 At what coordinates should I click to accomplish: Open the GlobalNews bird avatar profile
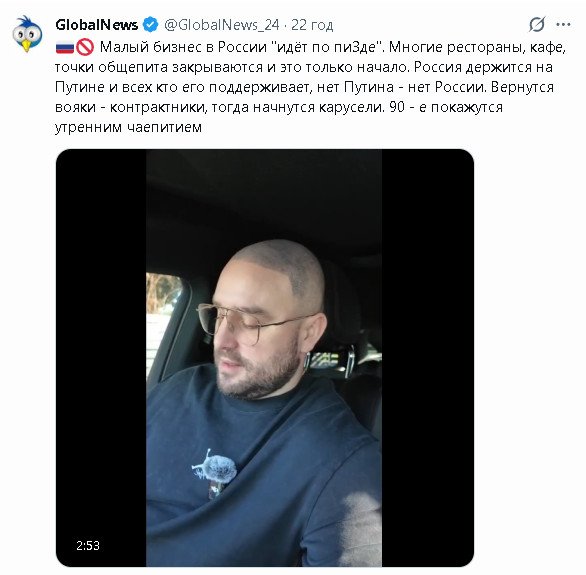click(x=27, y=34)
